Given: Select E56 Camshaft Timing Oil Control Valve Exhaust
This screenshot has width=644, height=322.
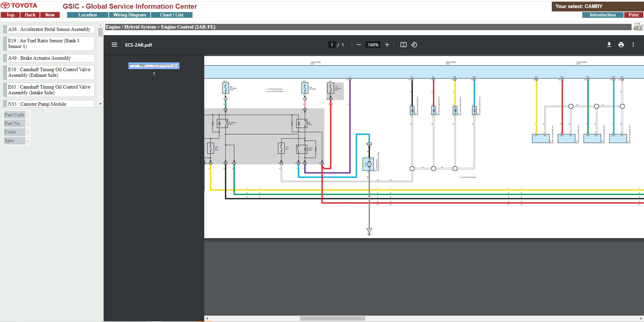Looking at the screenshot, I should tap(49, 72).
